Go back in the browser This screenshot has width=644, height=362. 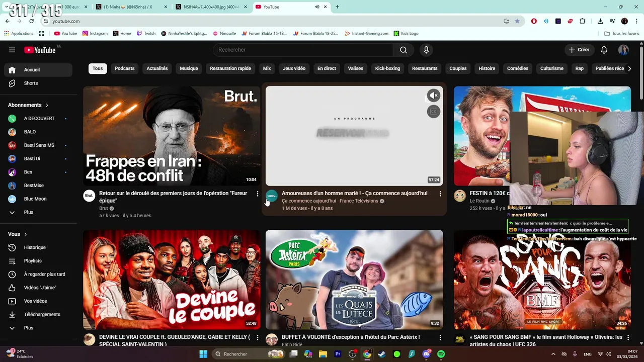point(7,21)
